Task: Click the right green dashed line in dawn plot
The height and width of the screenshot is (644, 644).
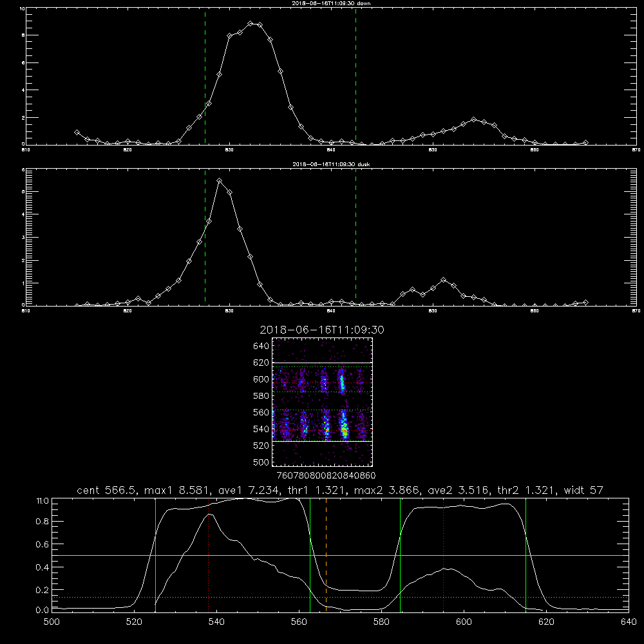Action: click(x=355, y=76)
